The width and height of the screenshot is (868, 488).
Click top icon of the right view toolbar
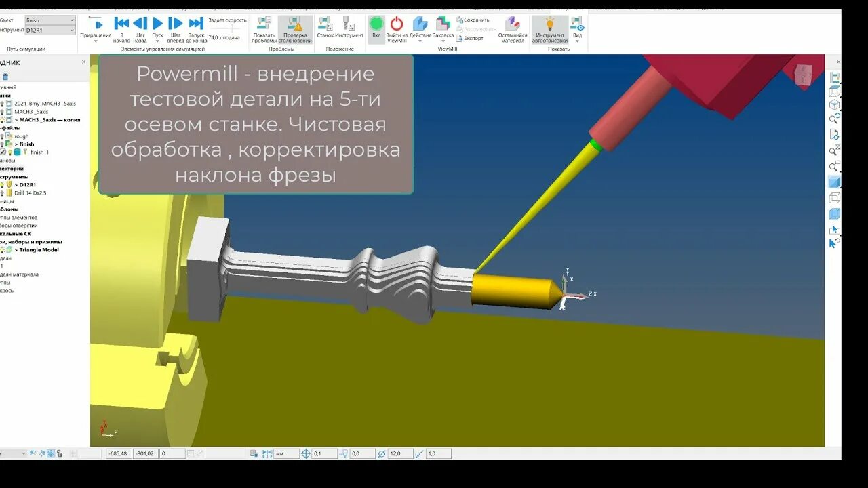click(x=835, y=78)
